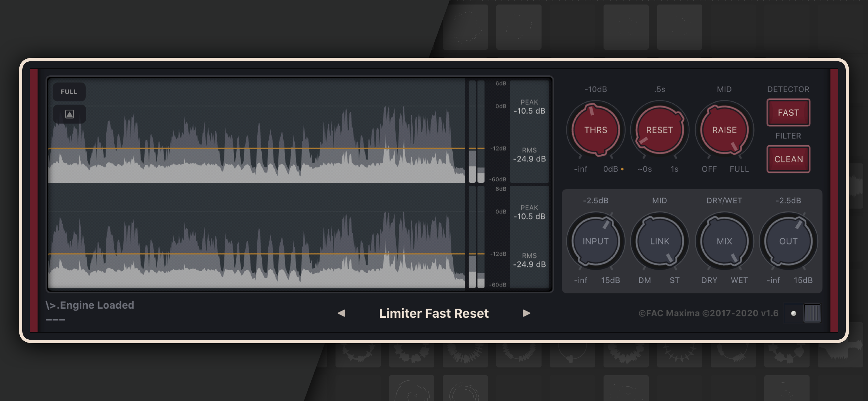The image size is (868, 401).
Task: Toggle the FAST detector button
Action: [x=788, y=113]
